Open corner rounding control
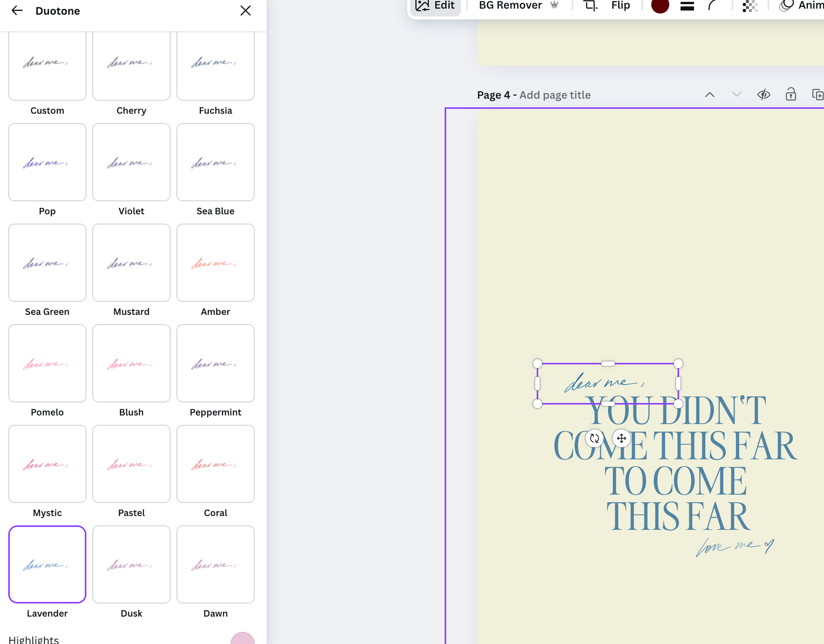Viewport: 824px width, 644px height. (x=713, y=6)
